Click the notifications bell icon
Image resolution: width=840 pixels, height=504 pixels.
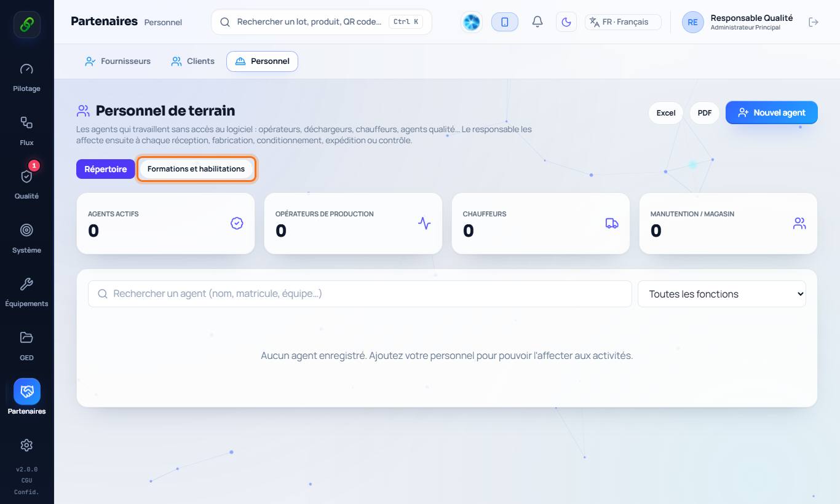(537, 22)
